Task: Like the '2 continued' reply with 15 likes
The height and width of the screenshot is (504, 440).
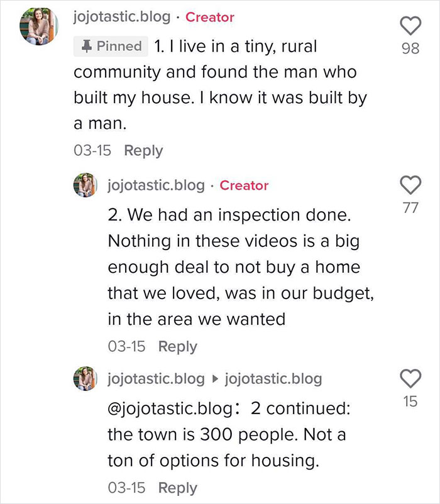Action: click(x=410, y=378)
